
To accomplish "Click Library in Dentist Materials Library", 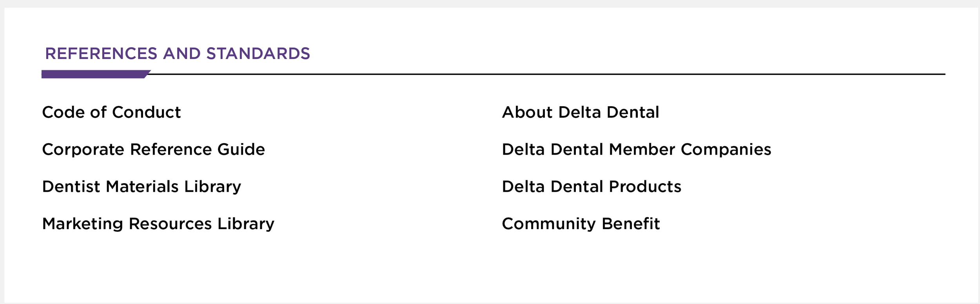I will coord(213,187).
